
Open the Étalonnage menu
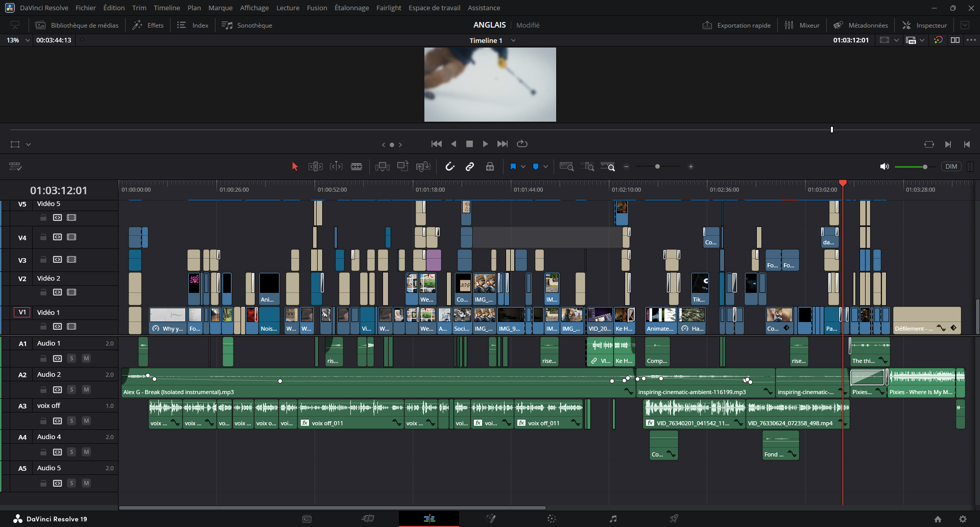(351, 8)
